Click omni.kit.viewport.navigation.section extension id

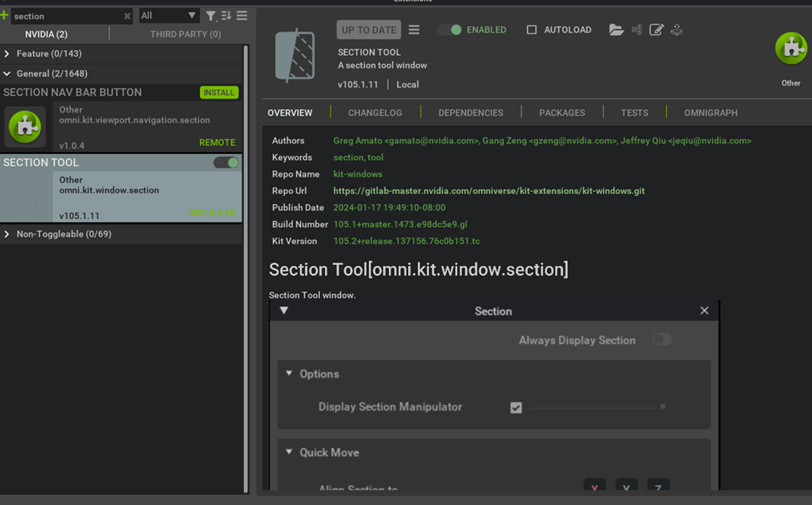tap(135, 120)
